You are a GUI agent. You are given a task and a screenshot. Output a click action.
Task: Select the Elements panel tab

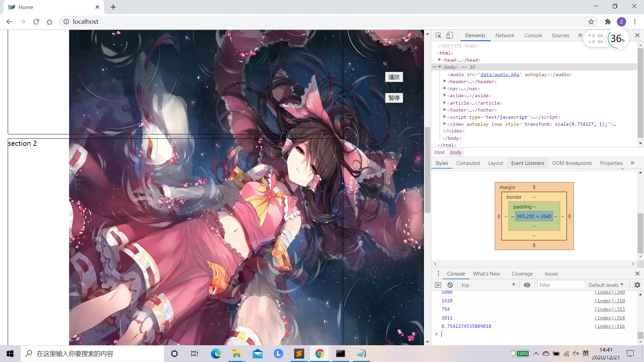coord(475,36)
